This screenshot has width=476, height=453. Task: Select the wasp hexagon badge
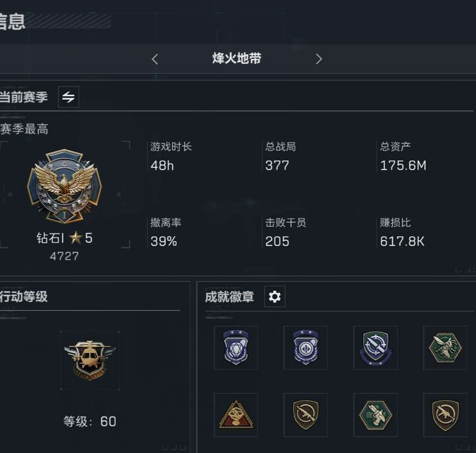(x=445, y=348)
